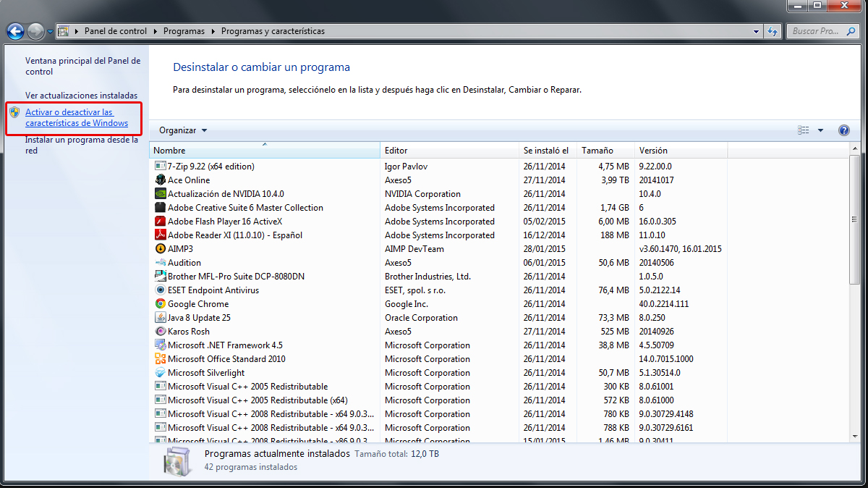
Task: Click the control panel icon in address bar
Action: click(x=64, y=31)
